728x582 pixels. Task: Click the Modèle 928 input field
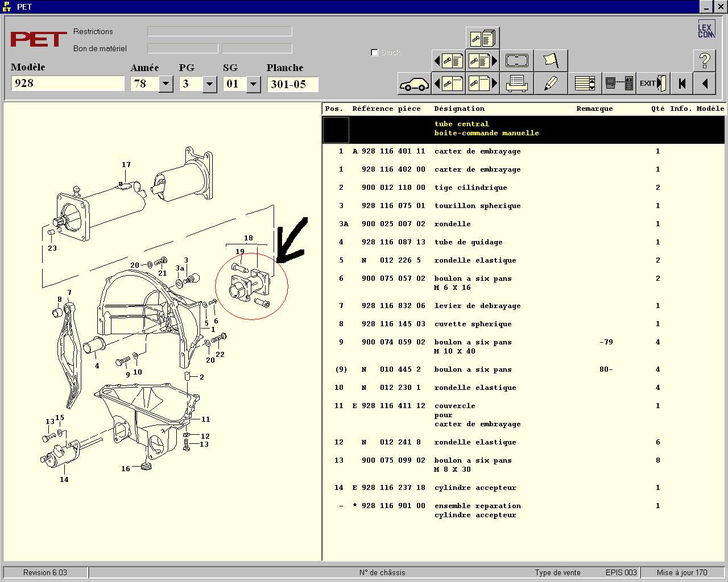click(x=67, y=84)
